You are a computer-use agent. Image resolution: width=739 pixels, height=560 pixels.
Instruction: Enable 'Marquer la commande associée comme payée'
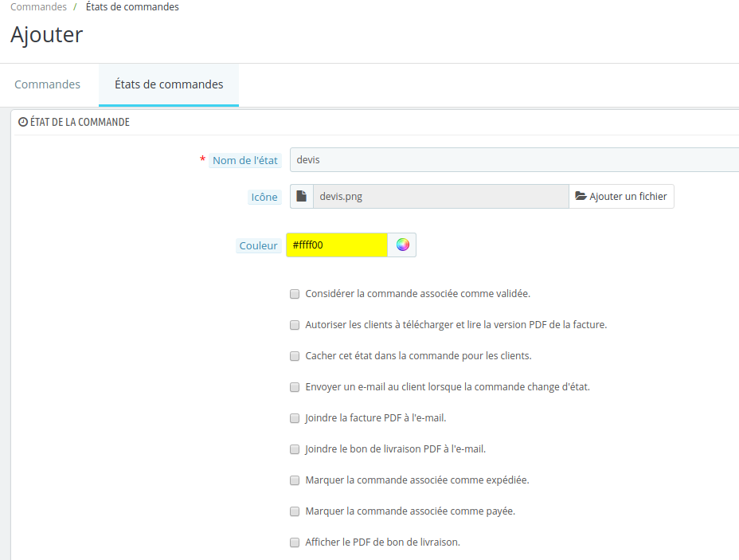(x=295, y=512)
